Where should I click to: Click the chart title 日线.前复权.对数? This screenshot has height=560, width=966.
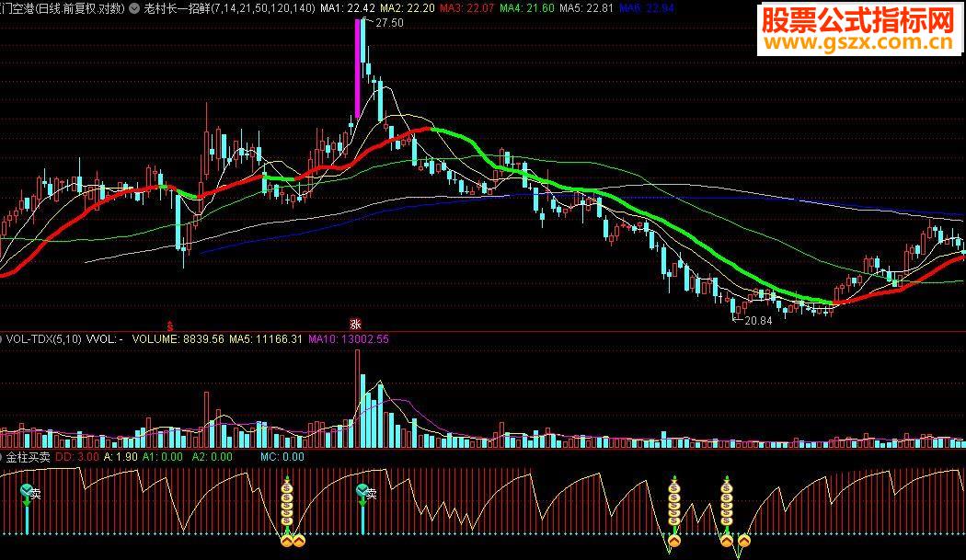coord(80,8)
